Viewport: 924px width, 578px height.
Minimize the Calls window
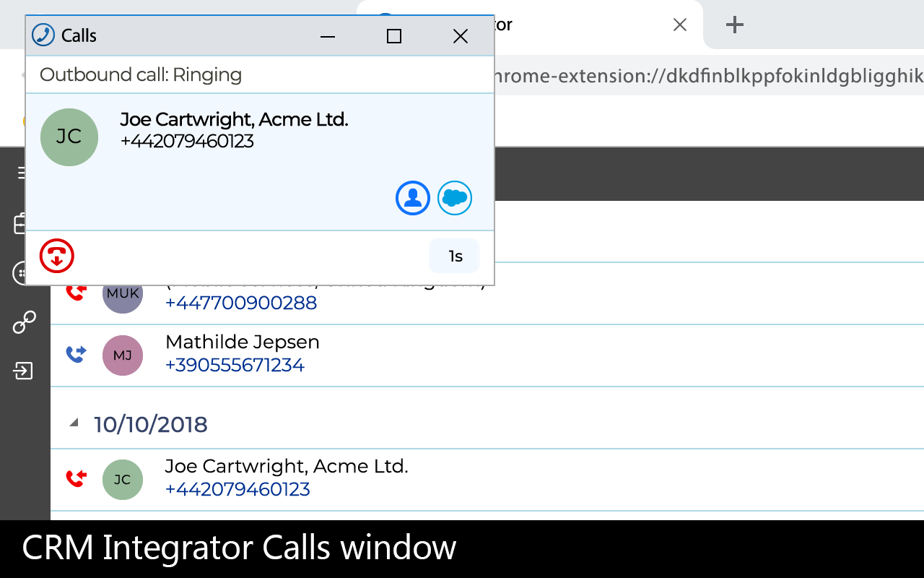point(328,35)
